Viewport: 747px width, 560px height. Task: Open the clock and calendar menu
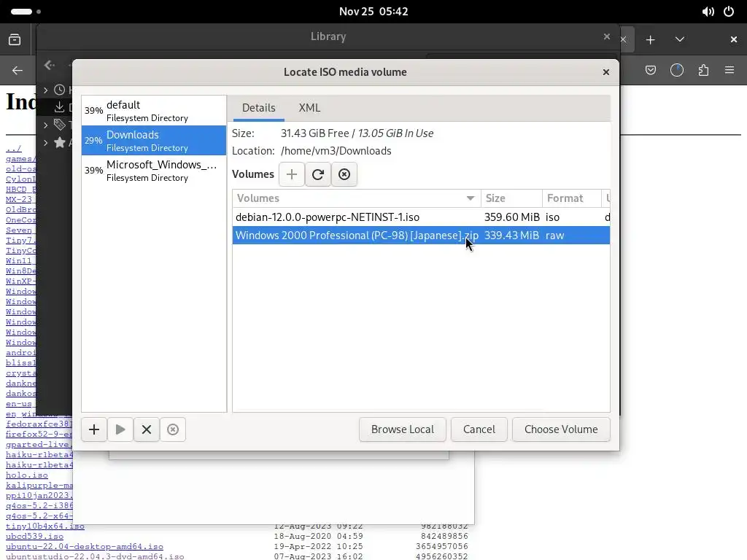point(373,12)
